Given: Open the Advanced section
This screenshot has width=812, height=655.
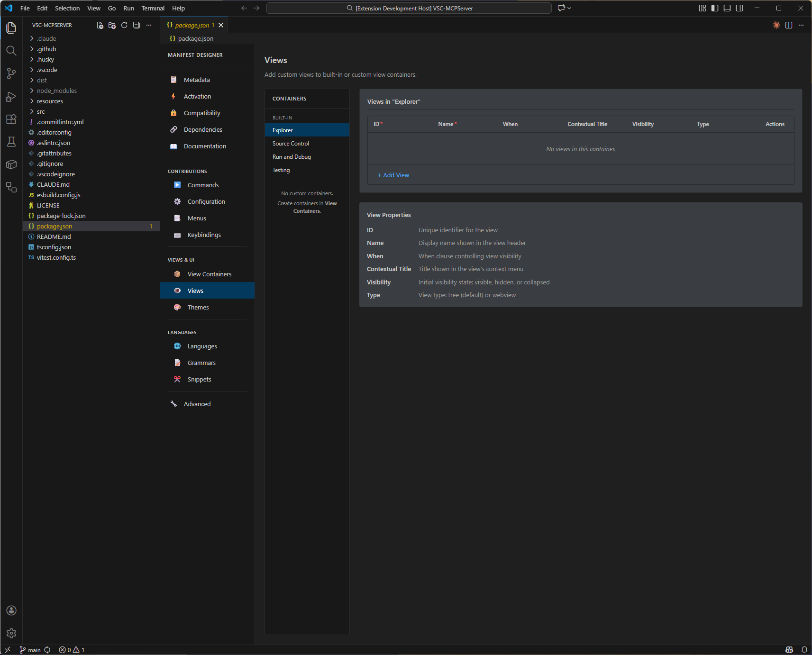Looking at the screenshot, I should 207,404.
